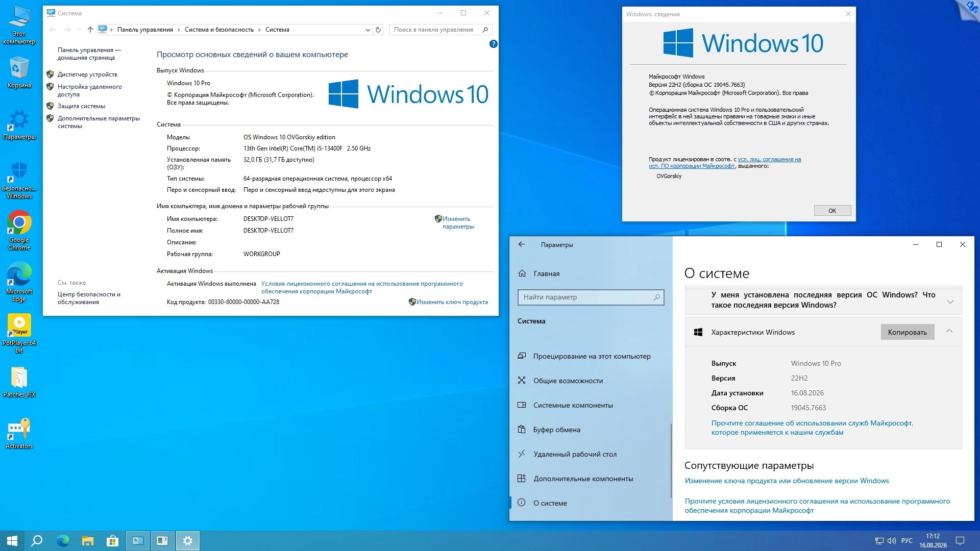Open license terms link in Активация Windows
The height and width of the screenshot is (551, 980).
(x=362, y=287)
